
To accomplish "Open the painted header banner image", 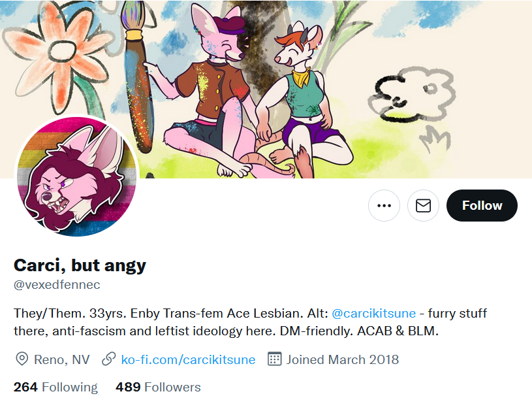I will coord(266,89).
